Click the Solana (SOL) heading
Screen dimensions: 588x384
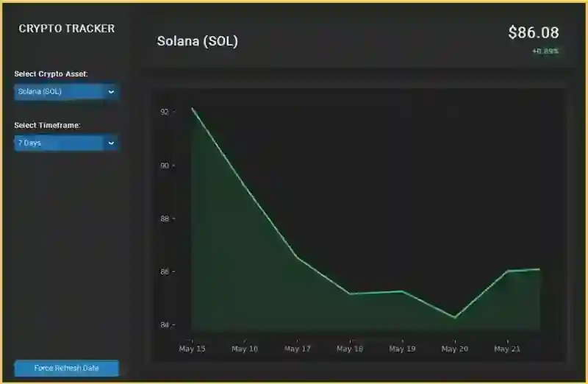click(x=197, y=41)
